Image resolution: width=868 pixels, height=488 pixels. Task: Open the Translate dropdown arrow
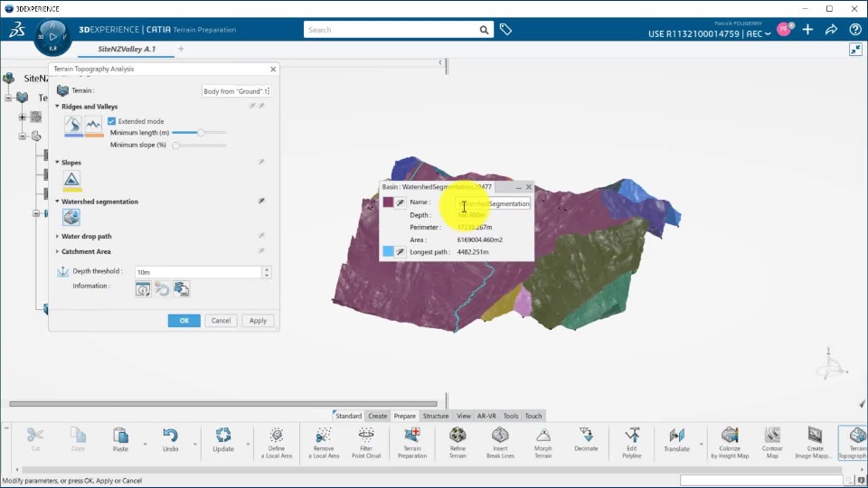(701, 445)
